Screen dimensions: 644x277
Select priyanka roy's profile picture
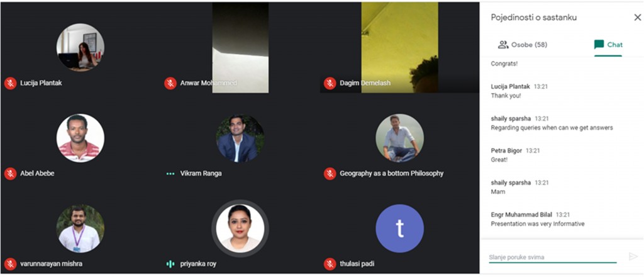240,228
